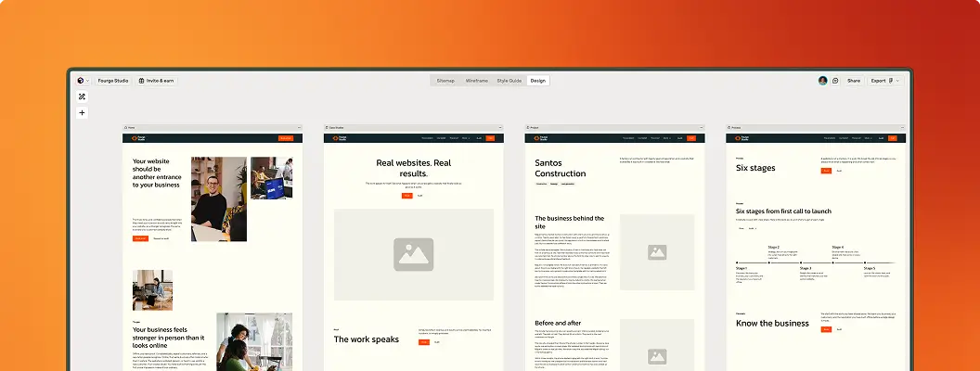Select 'Six stages from first call to launch' heading

tap(784, 211)
